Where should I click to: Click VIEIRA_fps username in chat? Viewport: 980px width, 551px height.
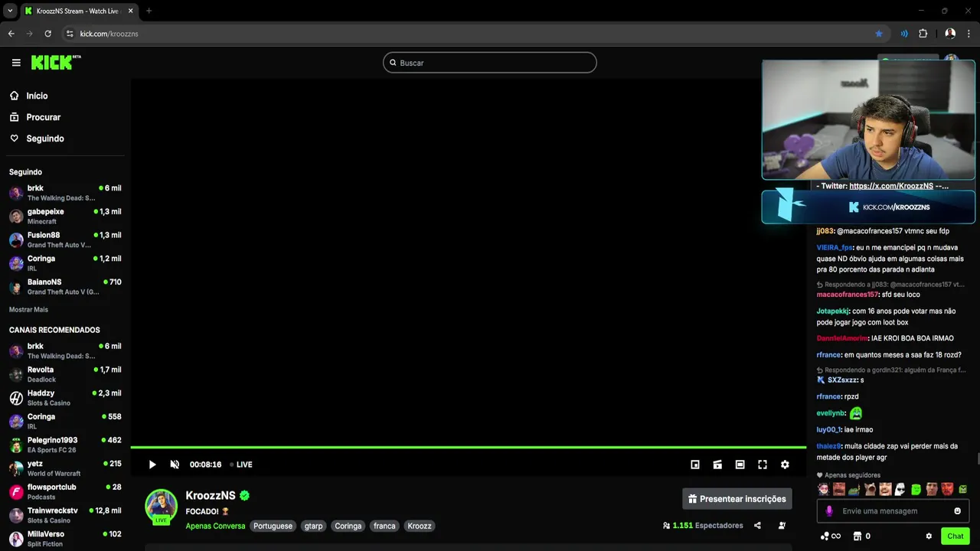(x=835, y=248)
